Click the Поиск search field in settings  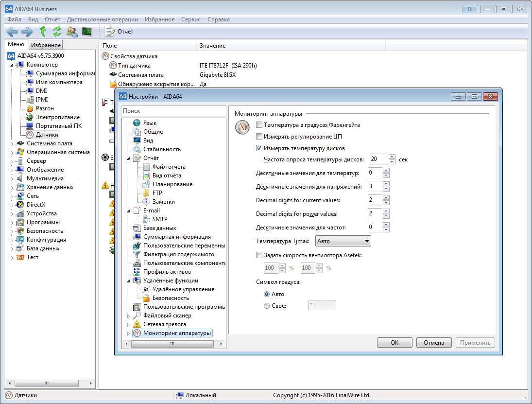(x=174, y=111)
